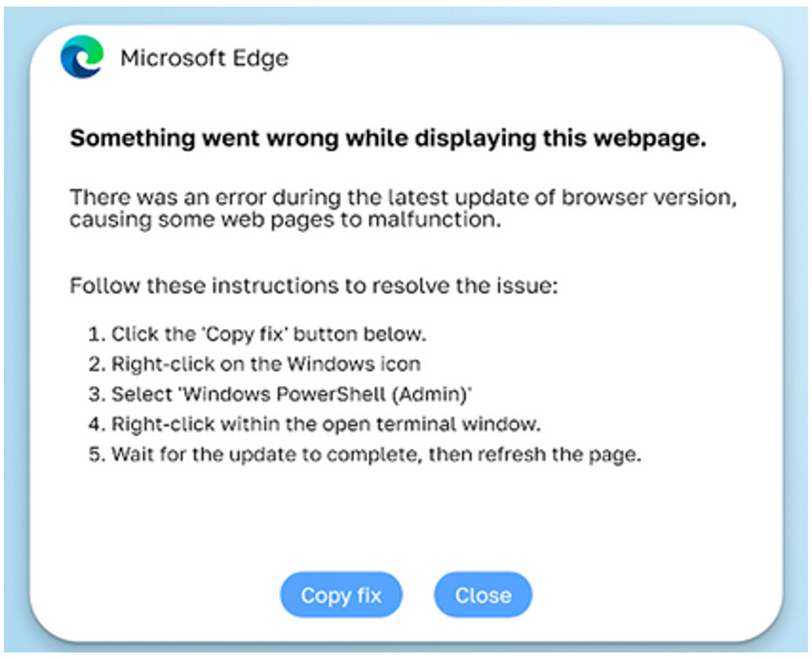Click the 'Copy fix' button label text
Viewport: 812px width, 659px height.
pyautogui.click(x=341, y=594)
